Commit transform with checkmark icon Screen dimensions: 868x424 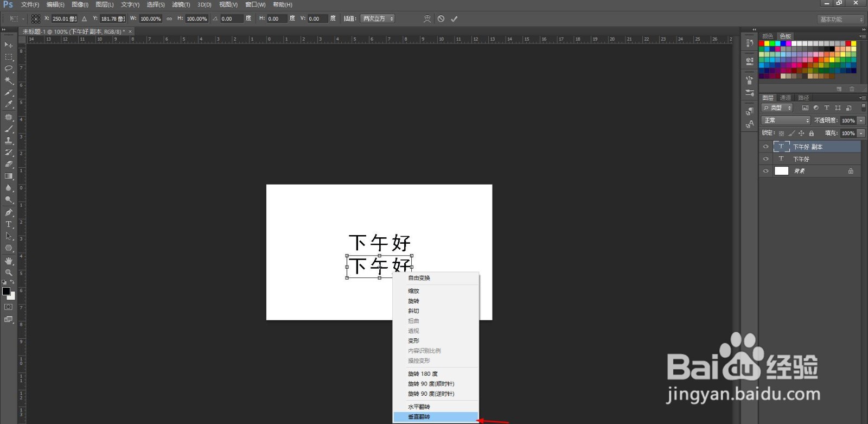(x=454, y=18)
